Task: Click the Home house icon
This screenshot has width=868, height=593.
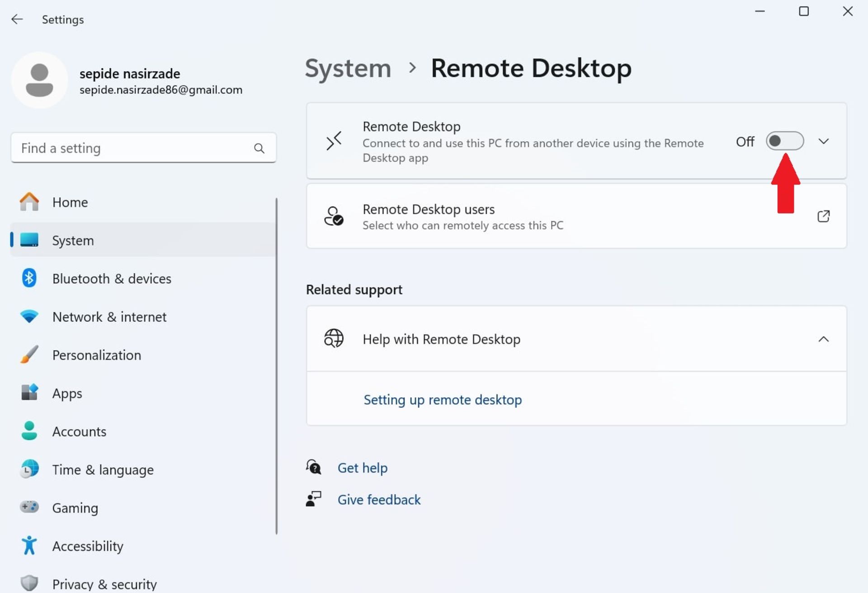Action: [29, 202]
